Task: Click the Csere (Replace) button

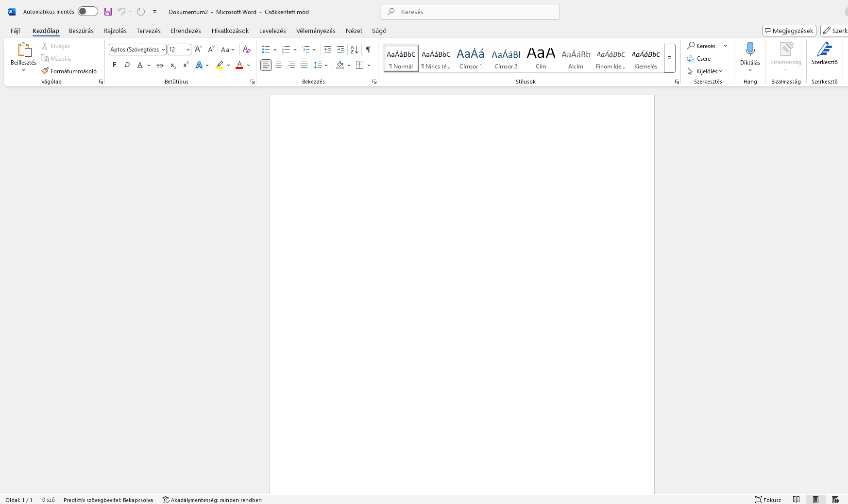Action: pyautogui.click(x=699, y=59)
